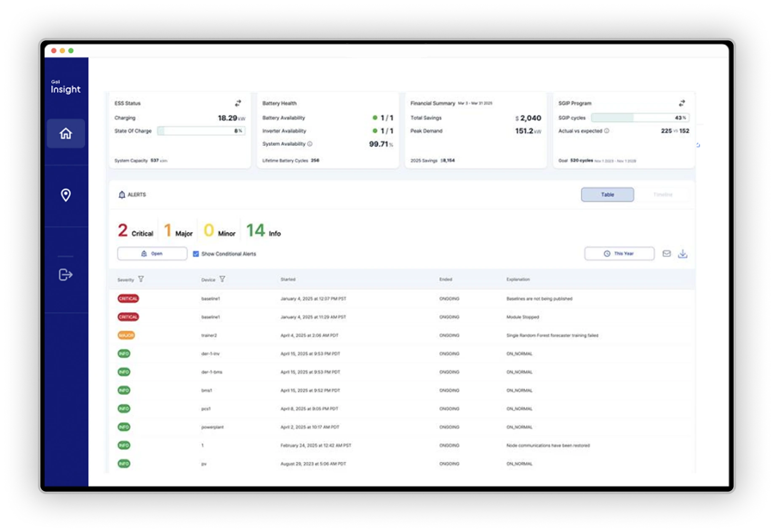
Task: Click Peak Demand 151.2 kW value
Action: pyautogui.click(x=528, y=131)
